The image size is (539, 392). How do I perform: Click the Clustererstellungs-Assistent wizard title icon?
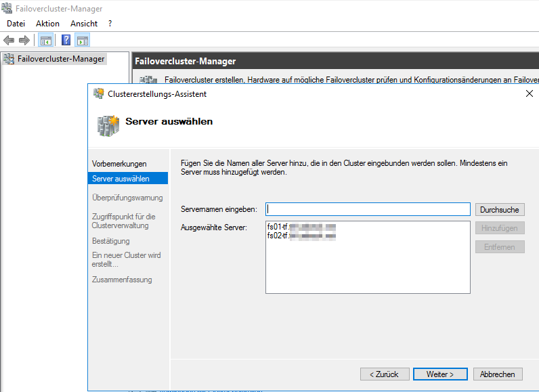pos(99,93)
